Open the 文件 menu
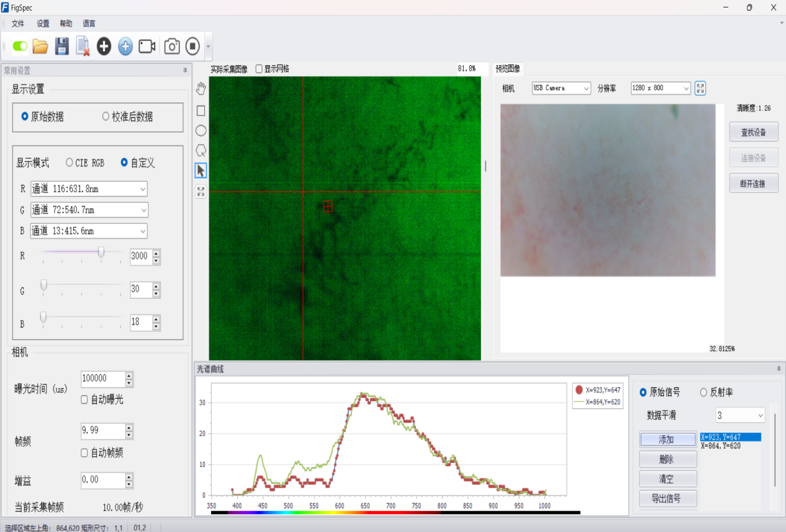This screenshot has width=786, height=532. coord(18,24)
